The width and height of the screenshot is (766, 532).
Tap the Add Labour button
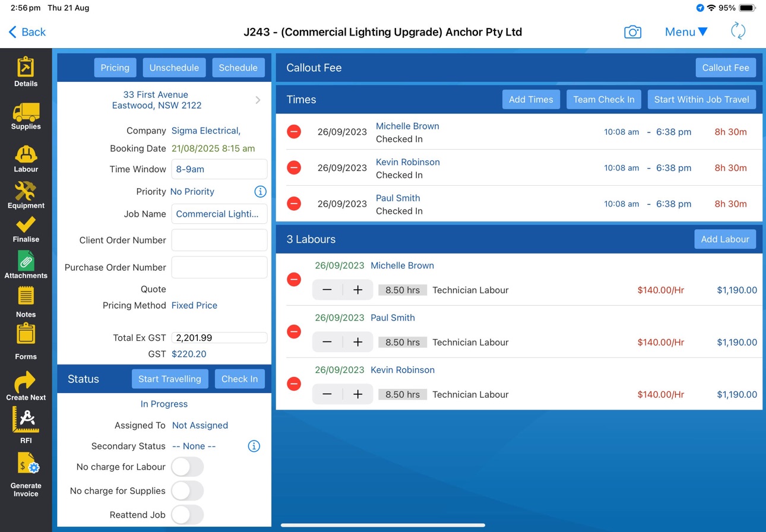[725, 239]
